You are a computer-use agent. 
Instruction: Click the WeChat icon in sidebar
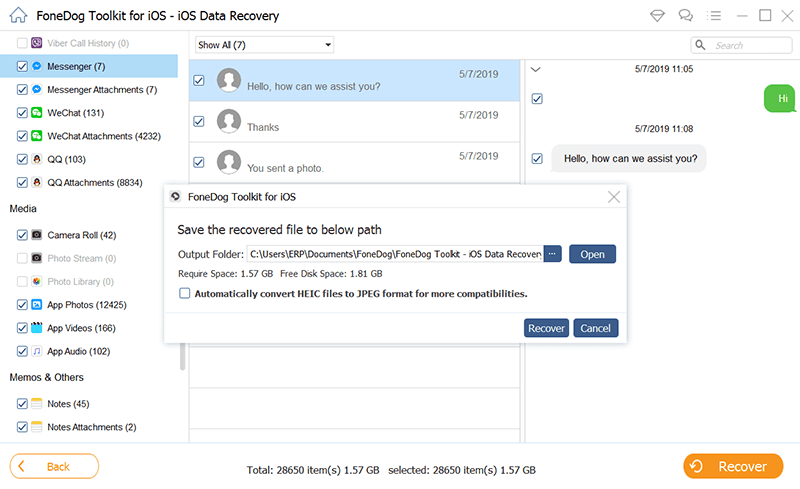(x=36, y=113)
